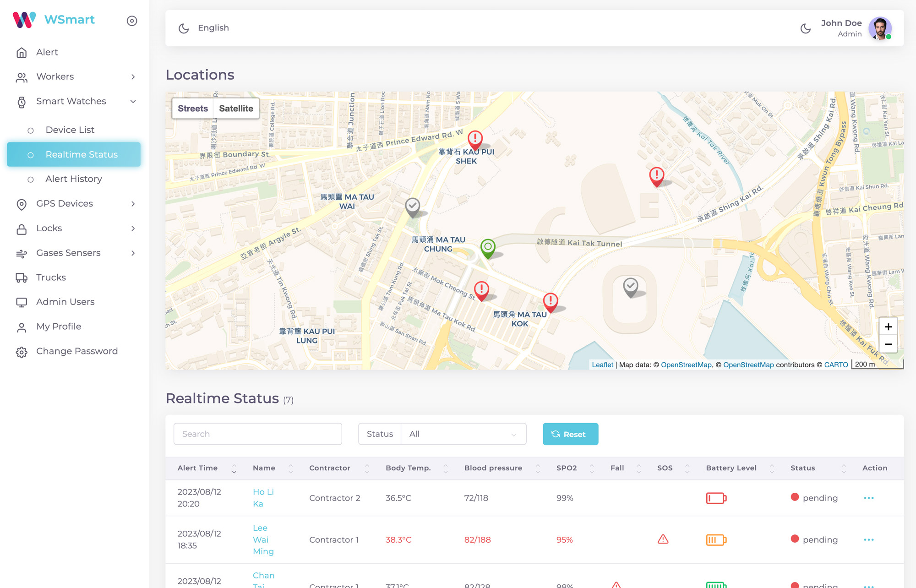Click red alert marker on Mok Cheong St
916x588 pixels.
click(x=481, y=291)
